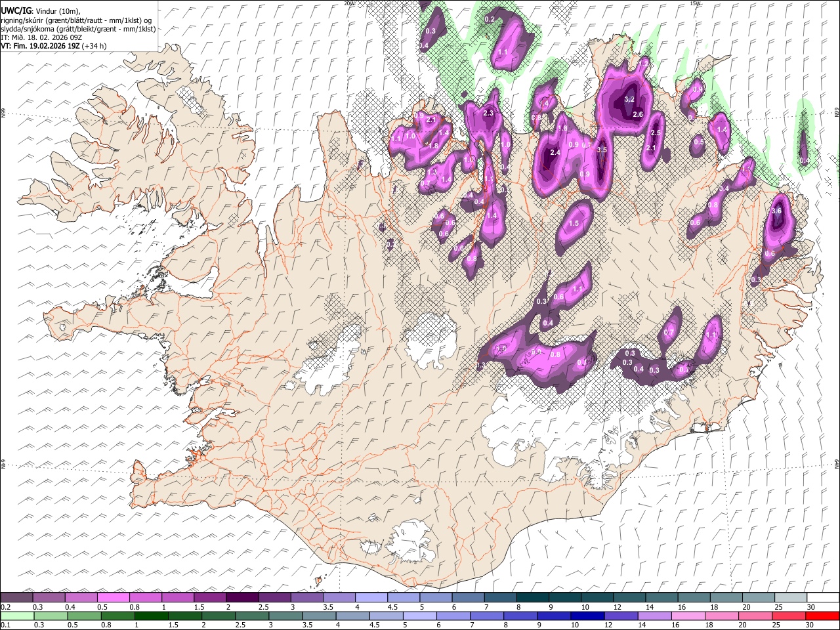
Task: Click the 4.5 swatch in upper legend row
Action: coord(404,597)
